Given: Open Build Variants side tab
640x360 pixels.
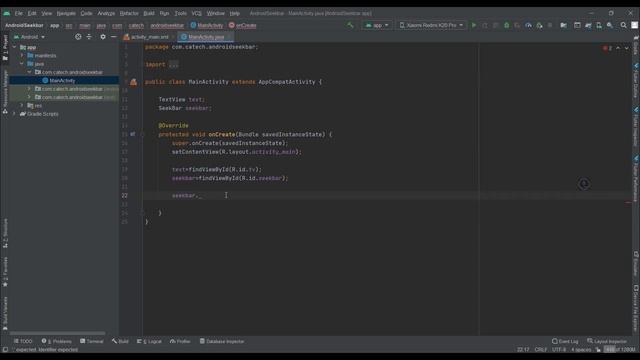Looking at the screenshot, I should coord(5,313).
